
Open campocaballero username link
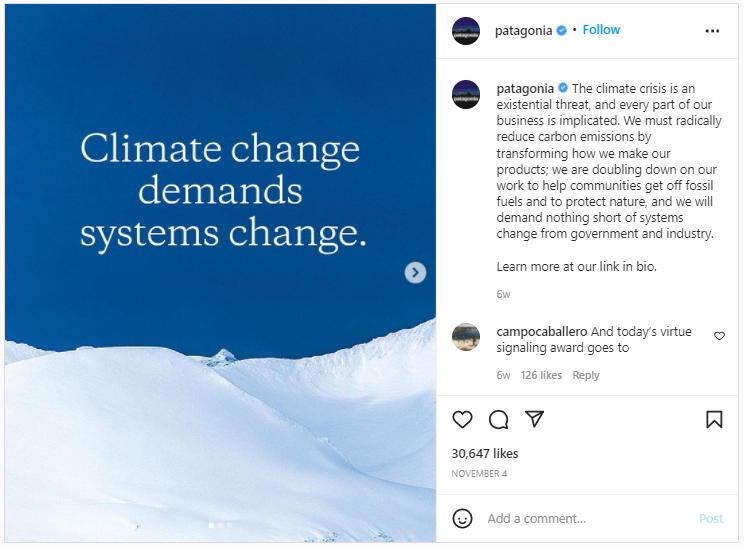tap(541, 332)
